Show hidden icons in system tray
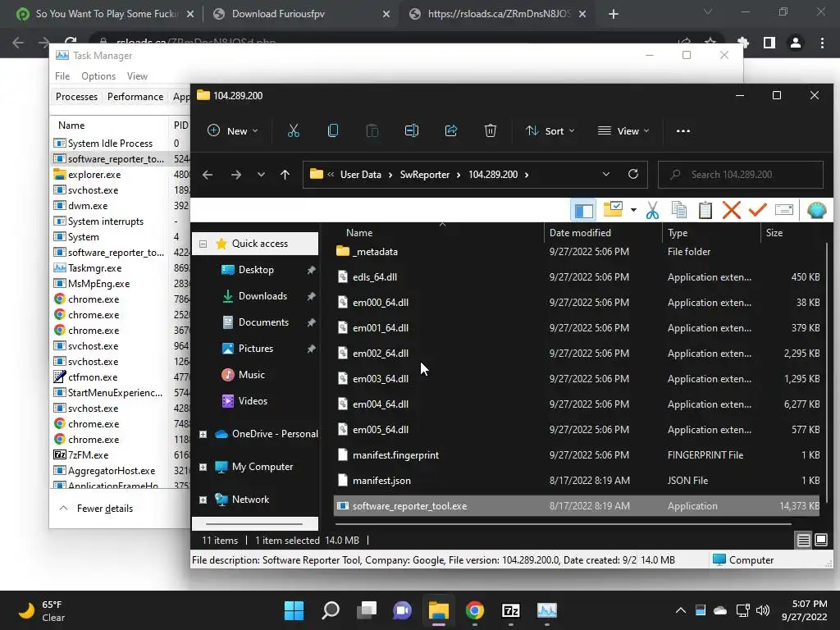Image resolution: width=840 pixels, height=630 pixels. coord(680,610)
